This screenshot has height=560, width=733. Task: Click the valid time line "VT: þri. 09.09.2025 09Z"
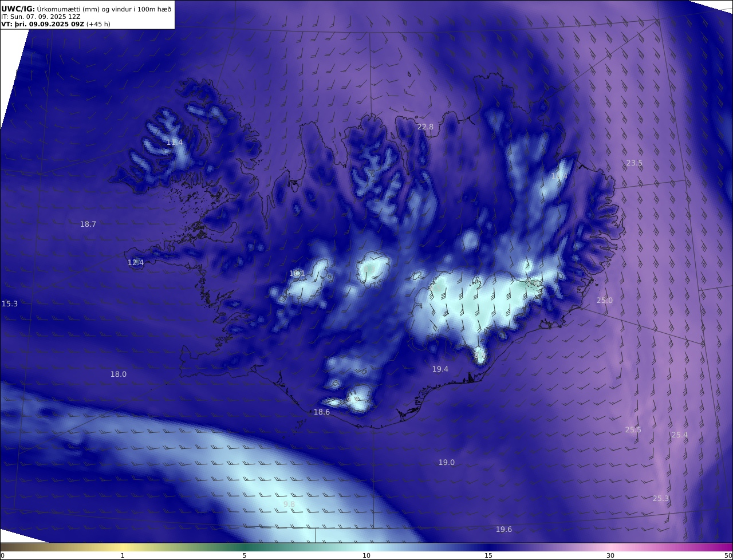[x=42, y=25]
